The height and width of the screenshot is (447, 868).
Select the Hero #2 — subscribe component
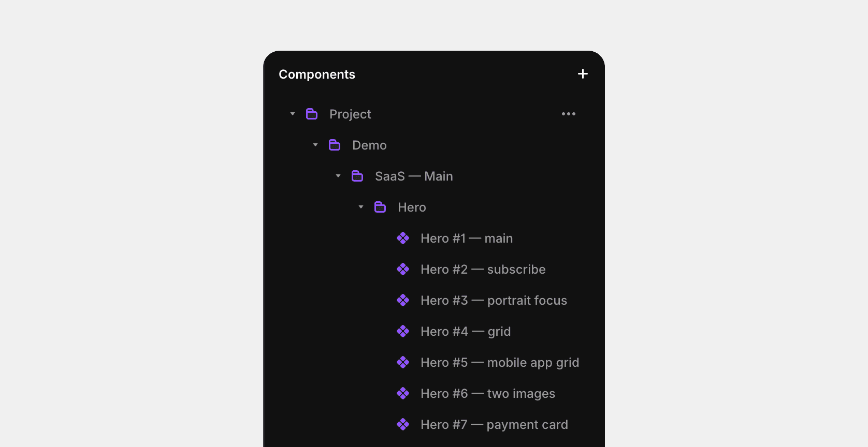(483, 269)
